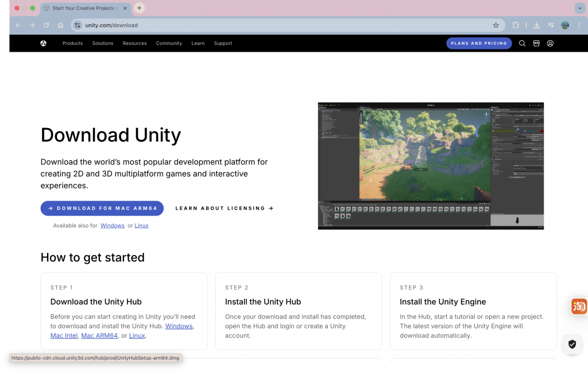Click the Linux link in Step 1

(x=137, y=336)
